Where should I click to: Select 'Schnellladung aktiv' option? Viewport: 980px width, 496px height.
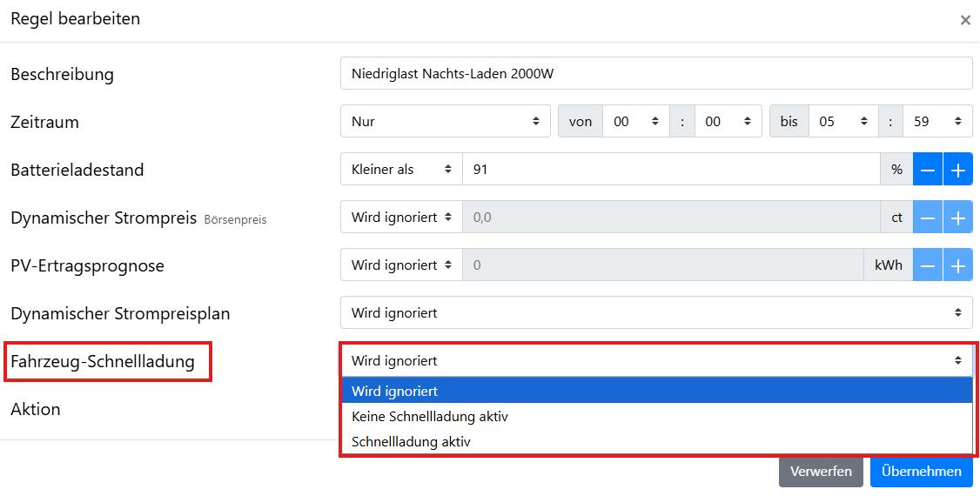(411, 442)
